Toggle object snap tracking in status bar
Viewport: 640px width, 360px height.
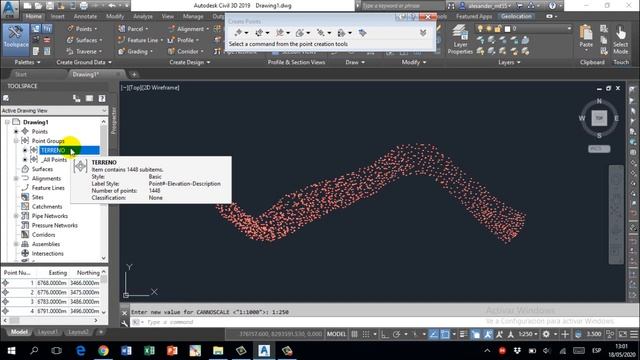(x=434, y=334)
